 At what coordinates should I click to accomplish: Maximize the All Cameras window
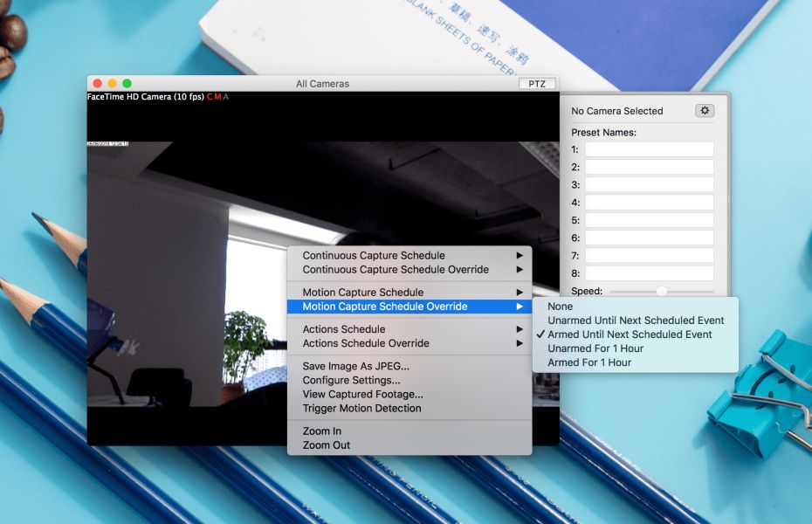[127, 83]
